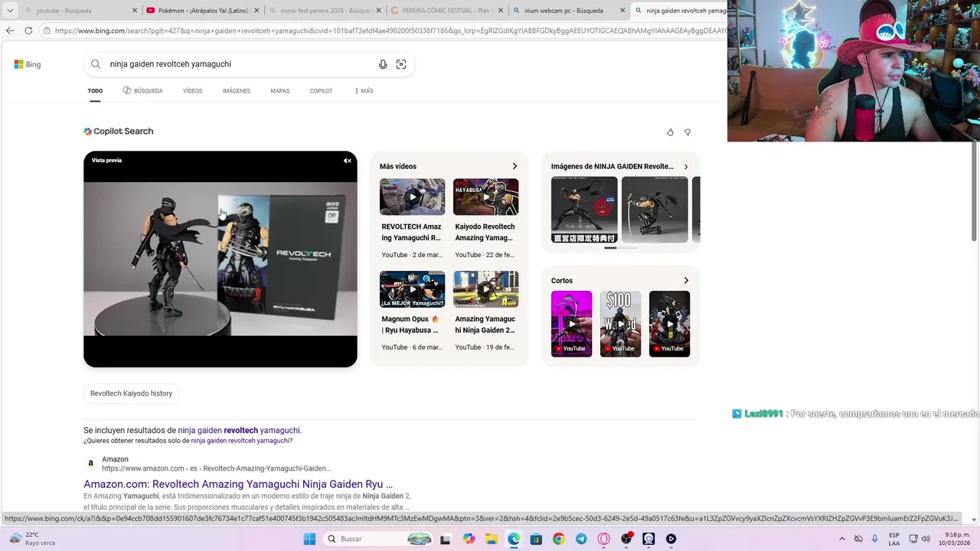980x551 pixels.
Task: Open the Pokémon ¡Atrápalos Ya! browser tab
Action: pyautogui.click(x=203, y=11)
